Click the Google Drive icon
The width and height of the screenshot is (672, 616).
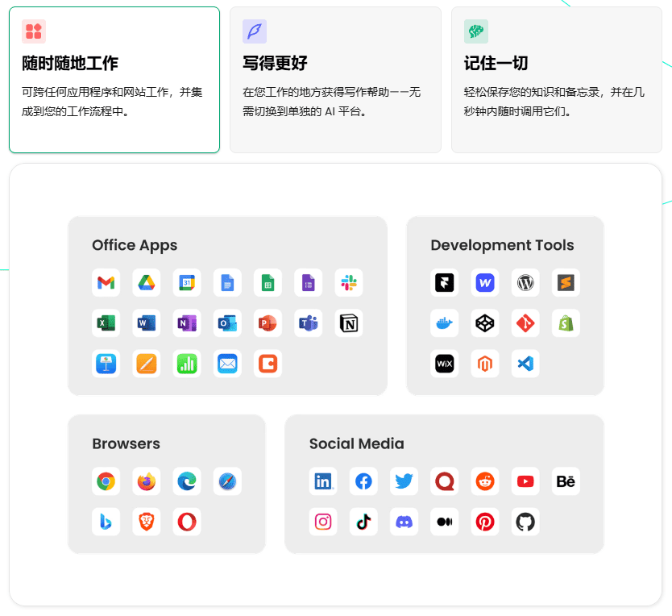click(147, 283)
